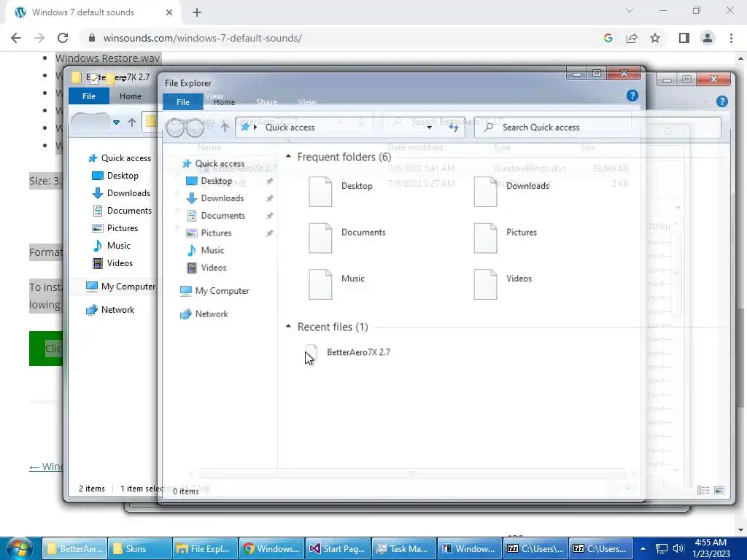Click help icon in the rightmost background window

pos(721,101)
